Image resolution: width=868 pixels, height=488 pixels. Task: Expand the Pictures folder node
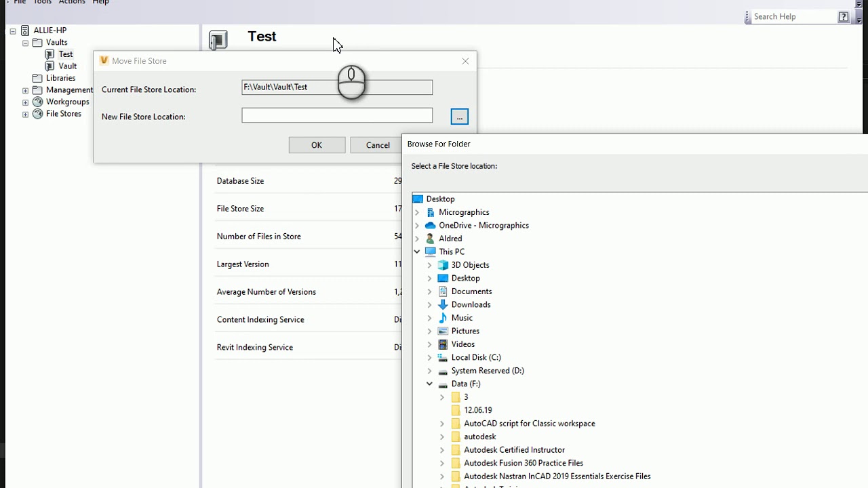pos(429,331)
